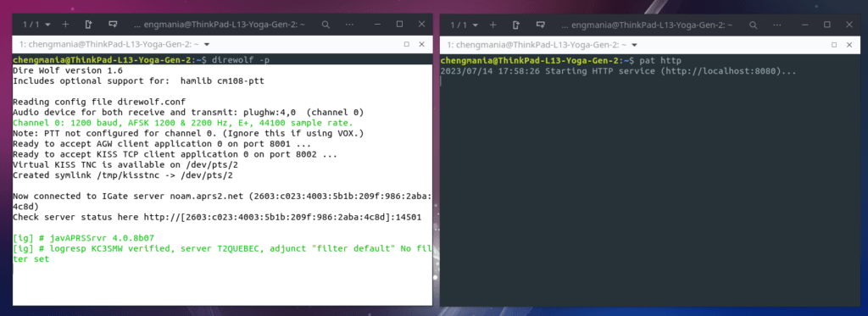868x316 pixels.
Task: Open search in left terminal titlebar
Action: tap(326, 25)
